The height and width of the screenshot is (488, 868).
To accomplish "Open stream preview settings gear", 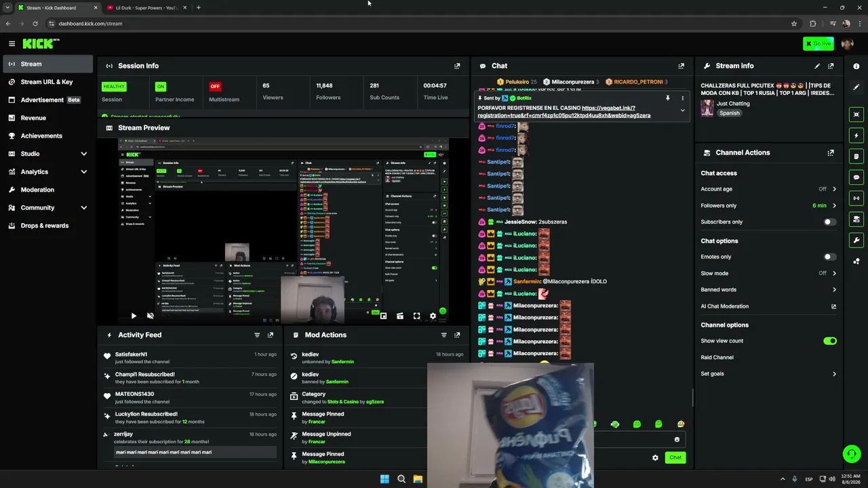I will click(433, 316).
